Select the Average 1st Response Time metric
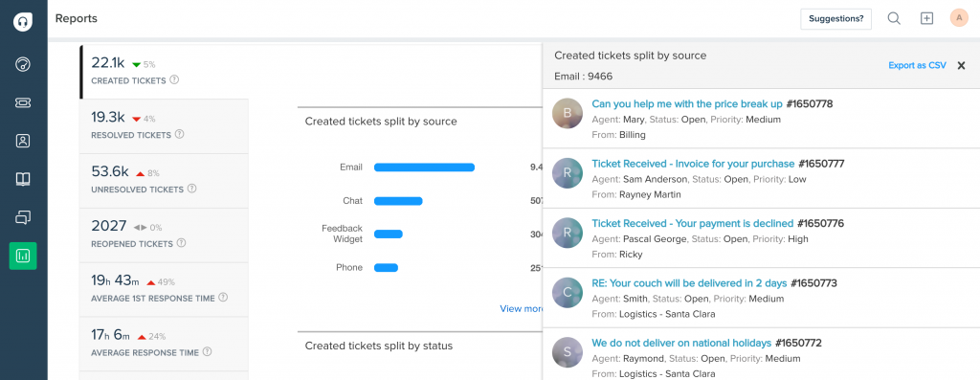 click(x=164, y=289)
